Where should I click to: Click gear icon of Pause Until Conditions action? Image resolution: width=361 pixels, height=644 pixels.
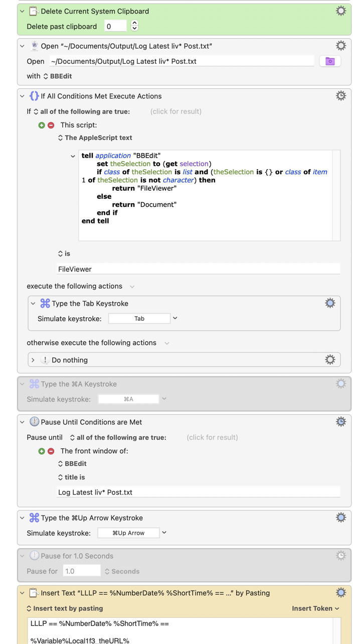pos(341,422)
